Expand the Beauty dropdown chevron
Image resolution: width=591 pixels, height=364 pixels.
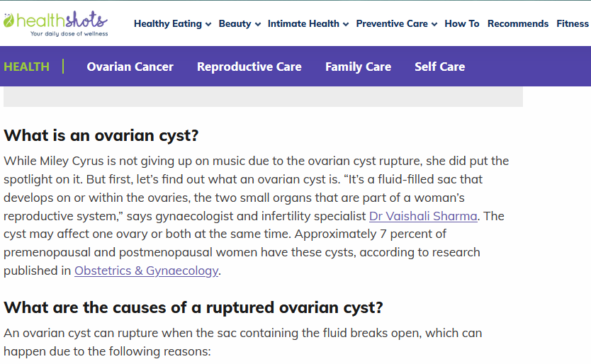(x=258, y=25)
